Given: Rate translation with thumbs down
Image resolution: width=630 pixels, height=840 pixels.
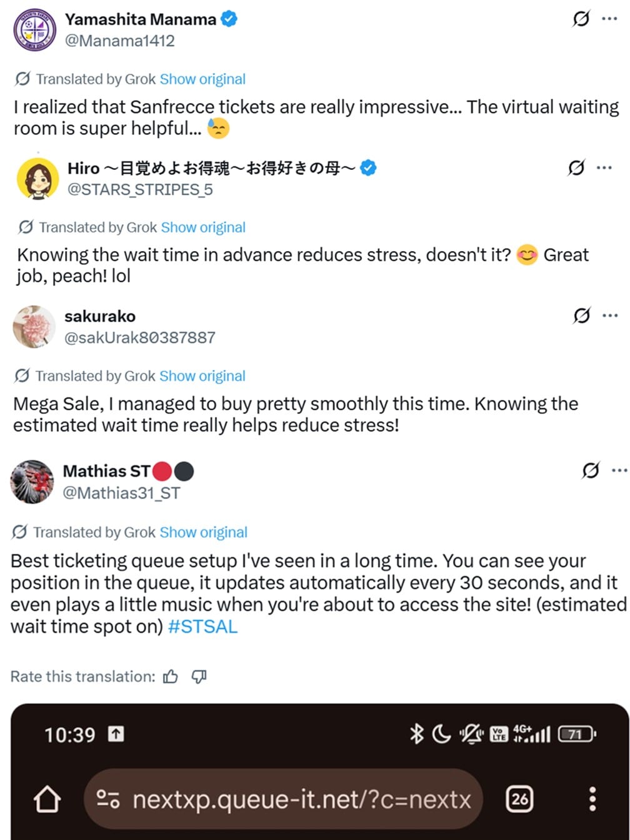Looking at the screenshot, I should coord(199,676).
